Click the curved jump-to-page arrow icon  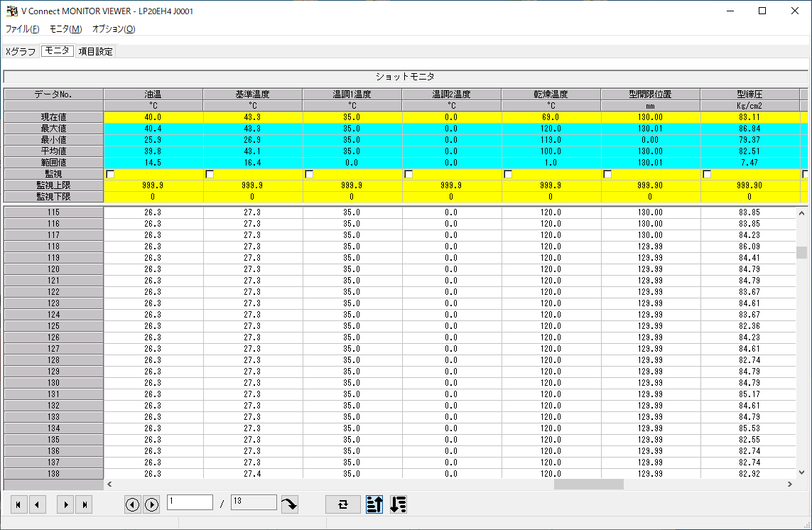[289, 504]
